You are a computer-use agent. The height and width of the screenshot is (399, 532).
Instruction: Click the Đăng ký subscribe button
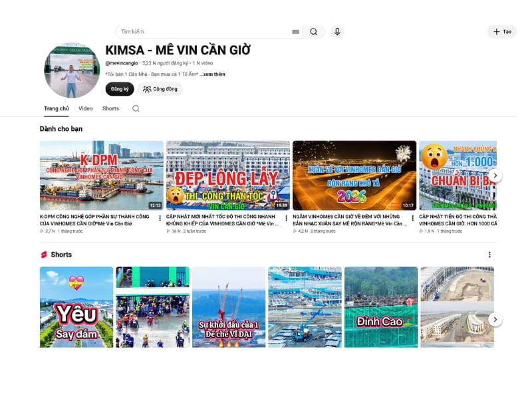[x=120, y=89]
